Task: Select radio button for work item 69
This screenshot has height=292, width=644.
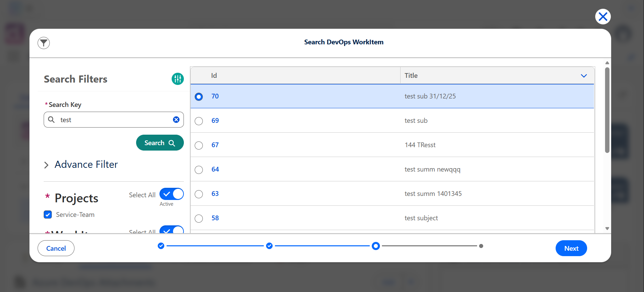Action: (x=199, y=121)
